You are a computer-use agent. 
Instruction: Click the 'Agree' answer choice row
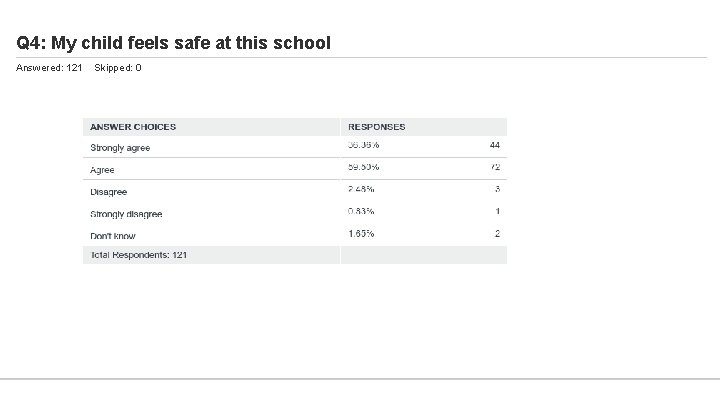click(103, 170)
